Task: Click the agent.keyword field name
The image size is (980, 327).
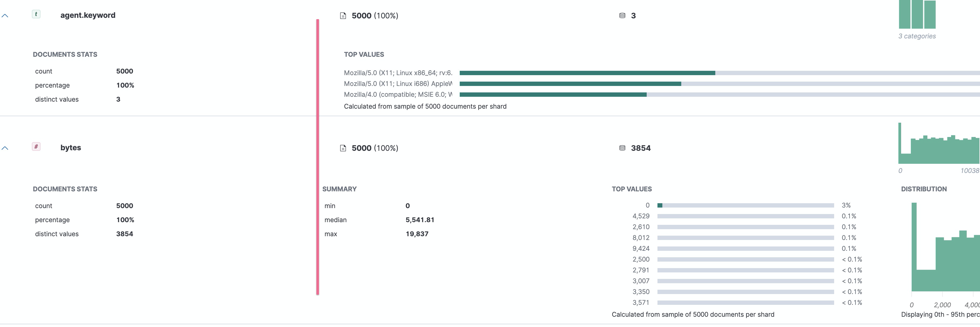Action: point(88,16)
